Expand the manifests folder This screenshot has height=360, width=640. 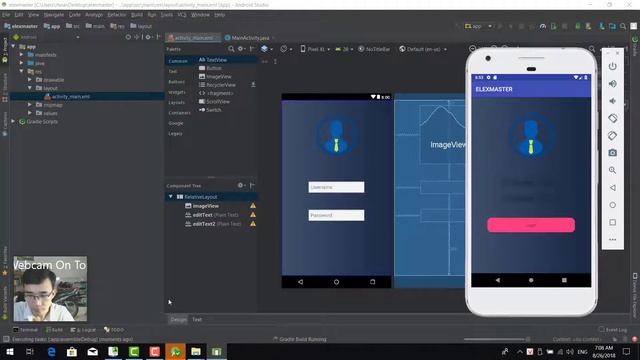[x=21, y=54]
